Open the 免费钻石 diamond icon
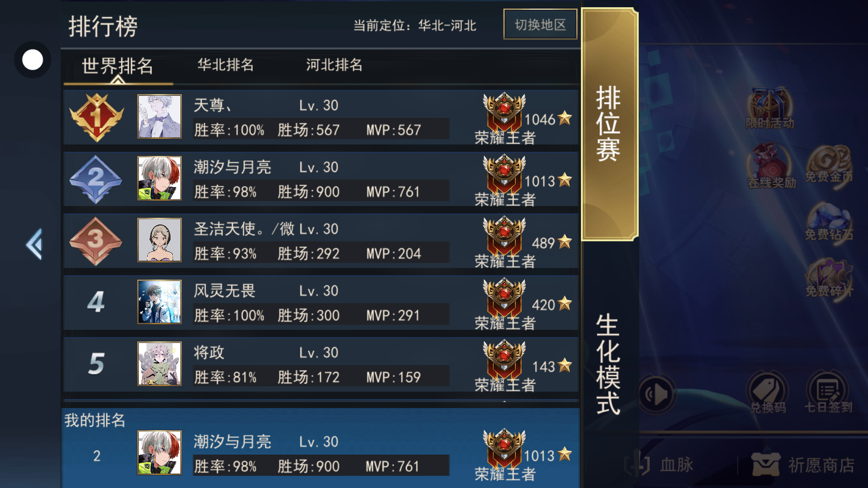Screen dimensions: 868x488 pos(829,221)
